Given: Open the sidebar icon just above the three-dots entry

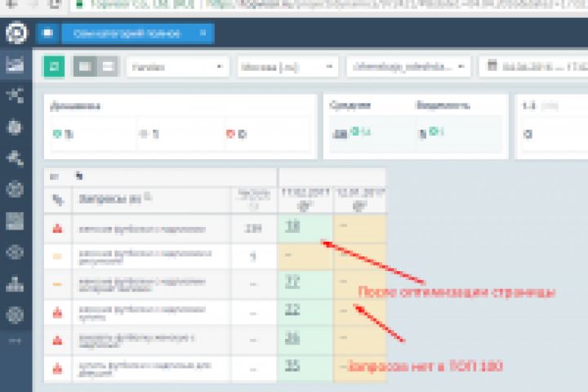Looking at the screenshot, I should tap(15, 314).
